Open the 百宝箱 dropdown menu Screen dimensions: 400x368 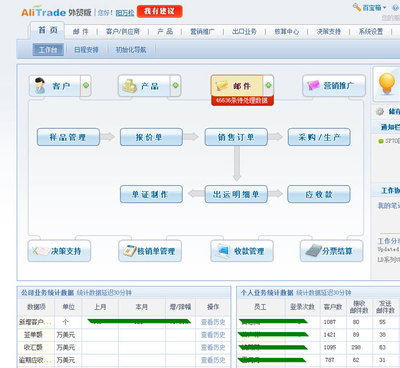tap(370, 7)
